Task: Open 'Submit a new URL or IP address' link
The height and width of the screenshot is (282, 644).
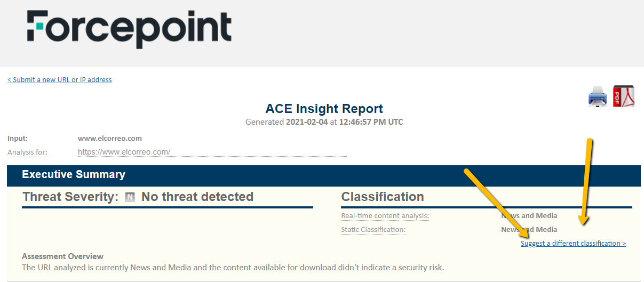Action: click(x=60, y=80)
